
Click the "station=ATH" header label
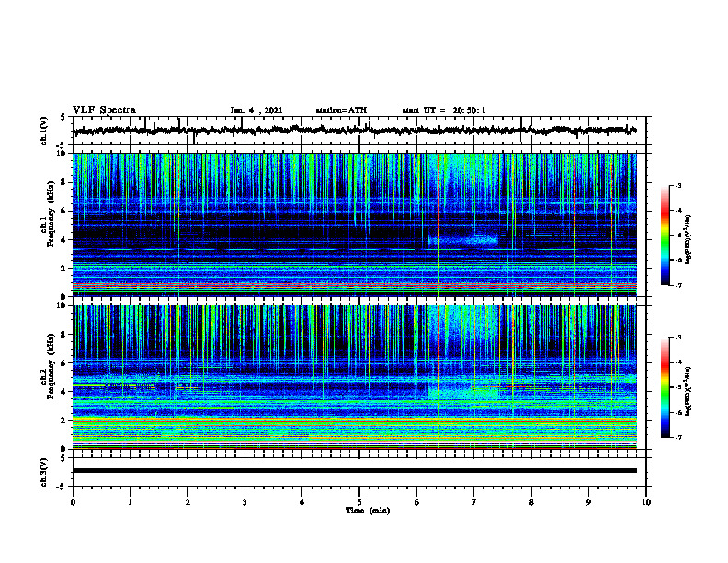click(341, 110)
